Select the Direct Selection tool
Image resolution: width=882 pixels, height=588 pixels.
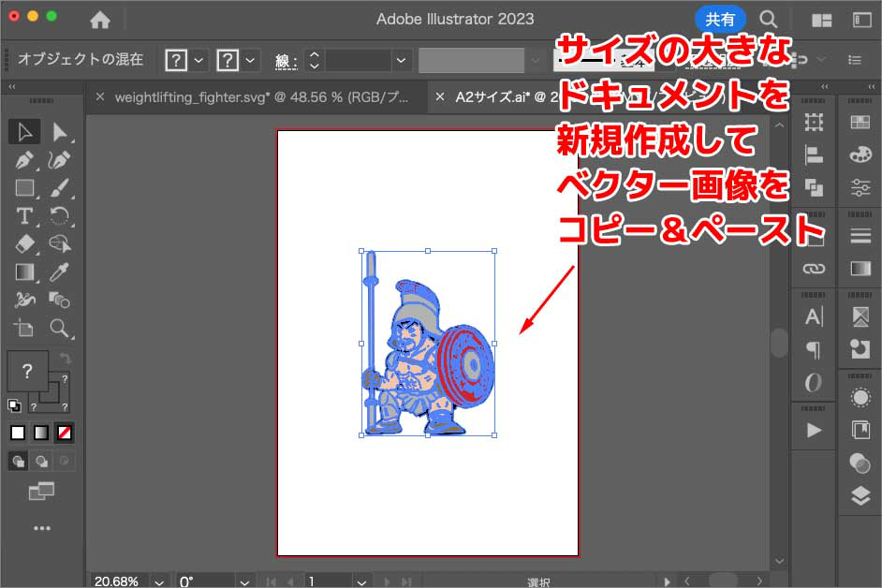(x=60, y=132)
